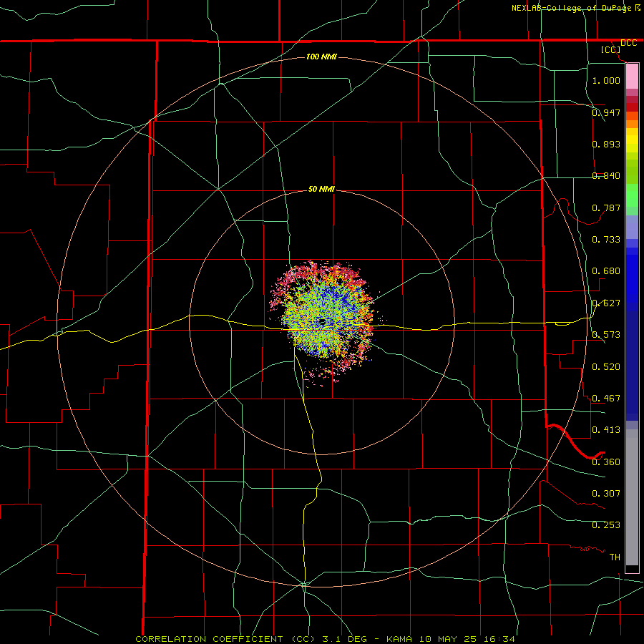Click the 0.307 legend value

pyautogui.click(x=606, y=493)
